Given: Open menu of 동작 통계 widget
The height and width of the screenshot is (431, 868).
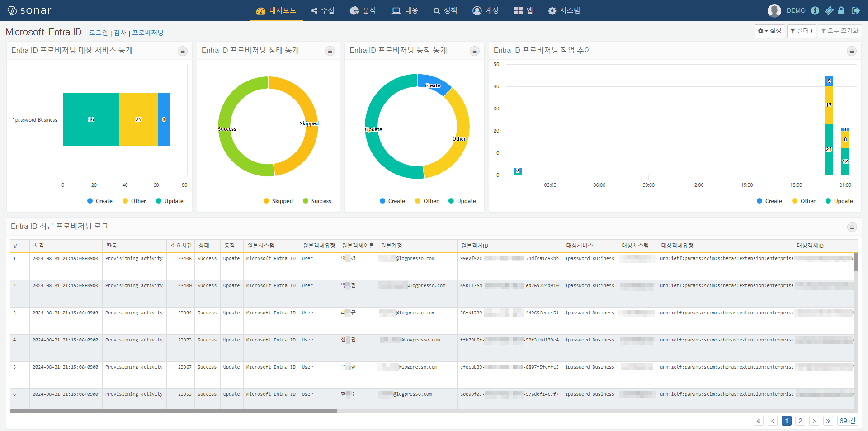Looking at the screenshot, I should click(x=475, y=51).
